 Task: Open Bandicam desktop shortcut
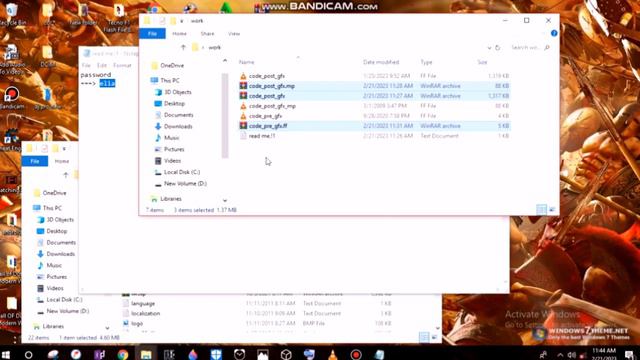pos(12,98)
